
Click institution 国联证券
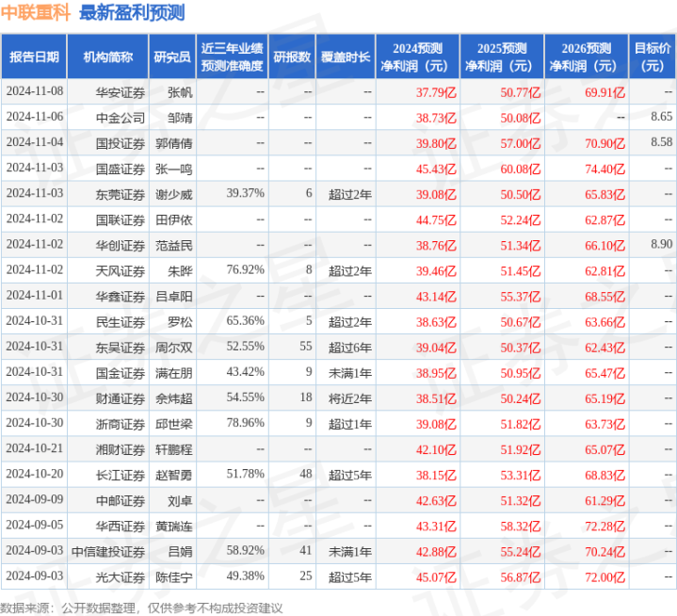pos(120,219)
